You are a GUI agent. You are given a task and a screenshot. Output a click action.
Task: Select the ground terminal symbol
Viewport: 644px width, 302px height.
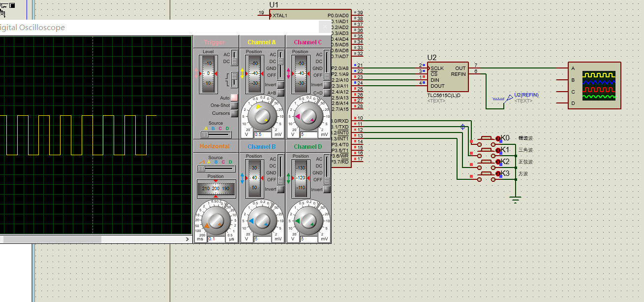click(515, 199)
